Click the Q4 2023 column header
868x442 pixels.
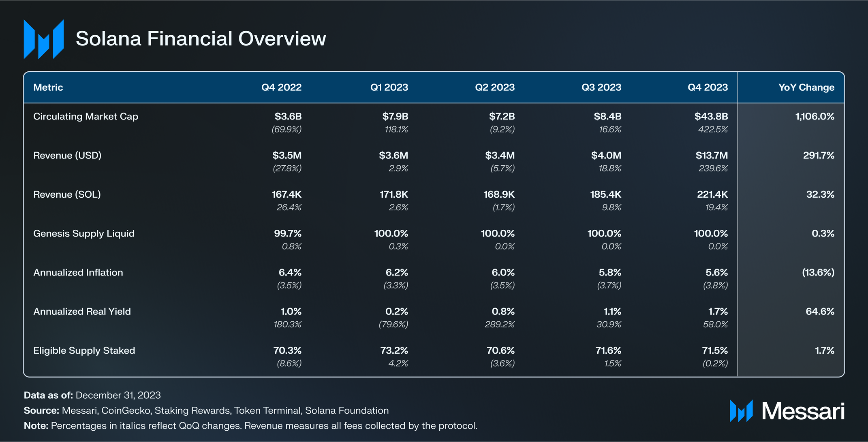[x=708, y=88]
